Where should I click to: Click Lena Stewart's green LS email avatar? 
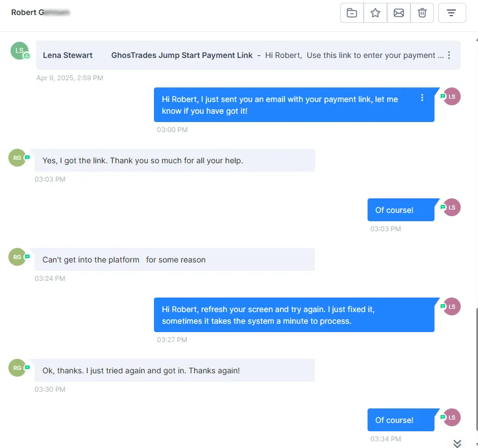(20, 51)
